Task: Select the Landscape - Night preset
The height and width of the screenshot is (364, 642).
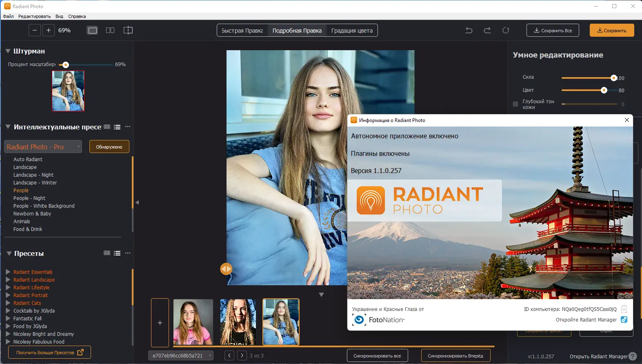Action: (x=33, y=175)
